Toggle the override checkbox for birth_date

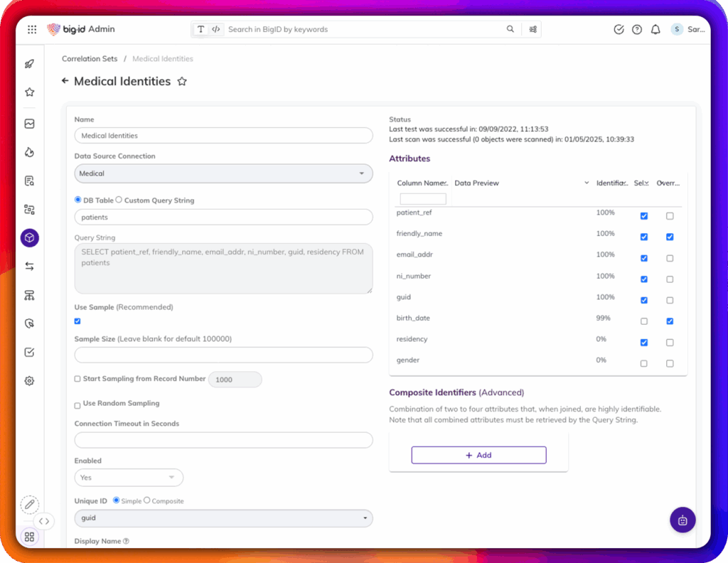click(x=670, y=321)
